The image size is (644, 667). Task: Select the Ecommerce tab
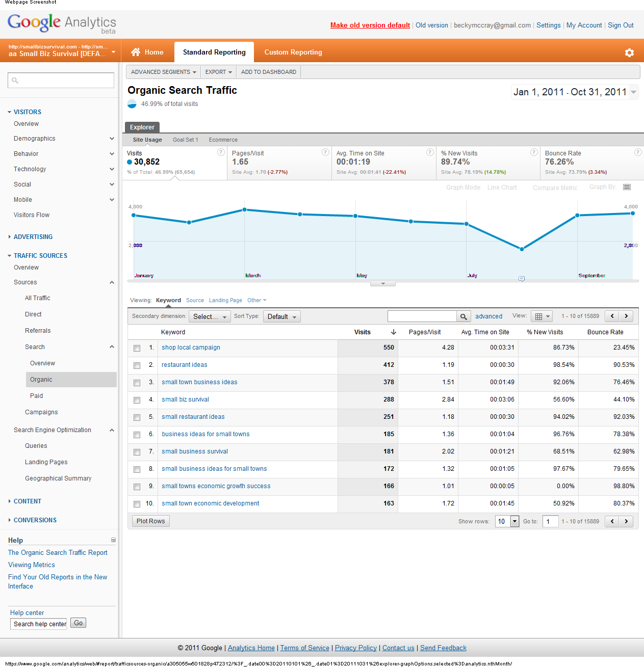point(223,140)
